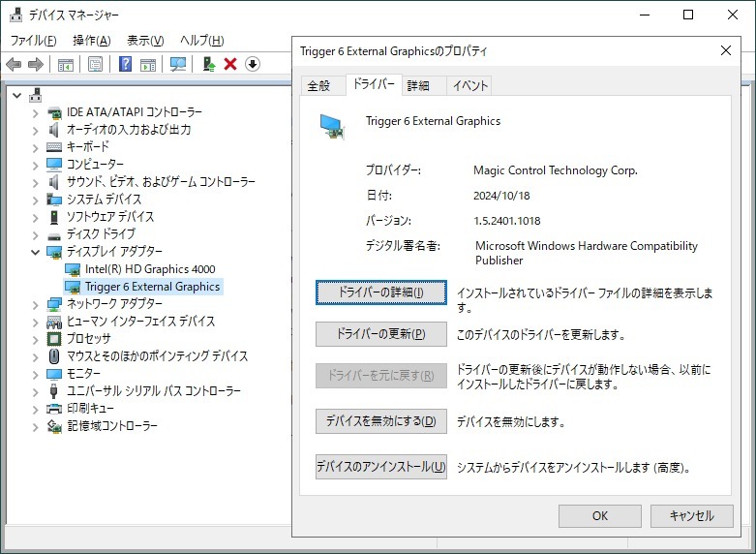Image resolution: width=756 pixels, height=554 pixels.
Task: Click the ネットワーク アダプター icon
Action: (x=54, y=304)
